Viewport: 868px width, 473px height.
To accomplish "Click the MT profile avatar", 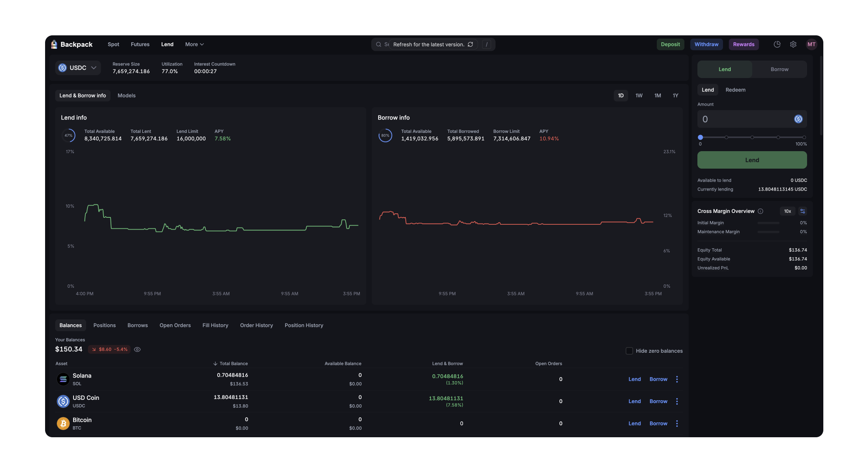I will [811, 44].
